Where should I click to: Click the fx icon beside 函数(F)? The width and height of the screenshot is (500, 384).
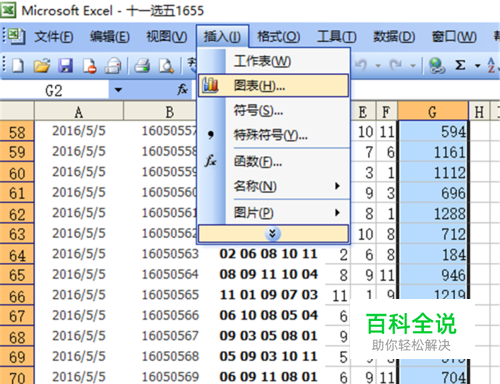[x=211, y=161]
